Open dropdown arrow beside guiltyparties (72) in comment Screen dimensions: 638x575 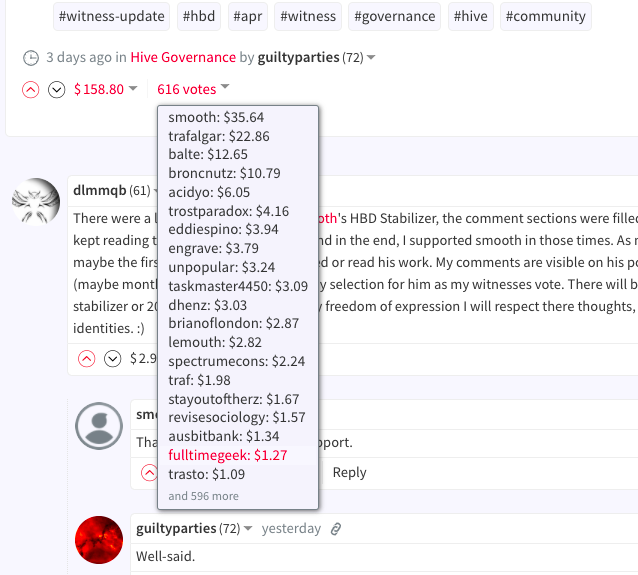click(x=248, y=529)
